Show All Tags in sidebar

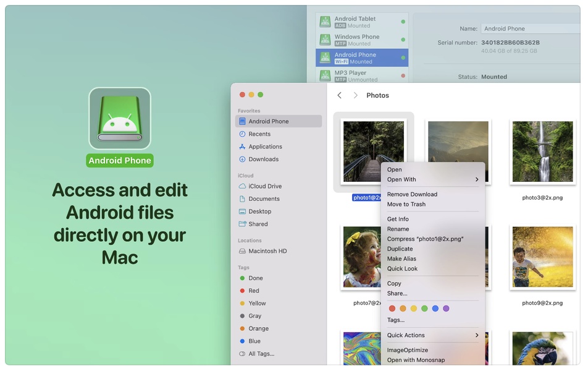(x=278, y=354)
